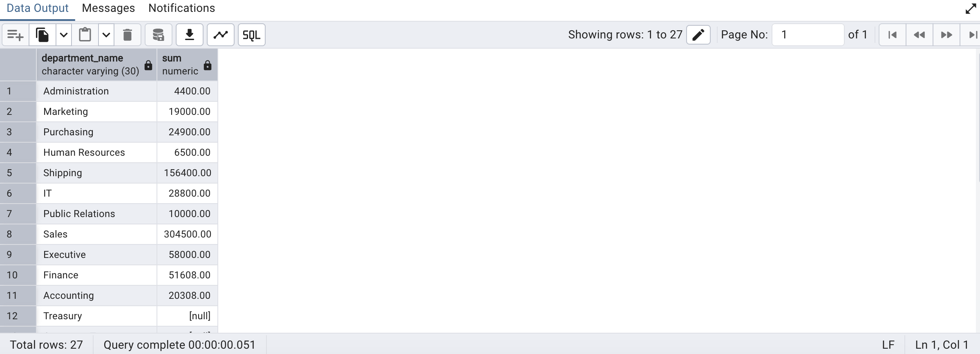
Task: Switch to the Messages tab
Action: [108, 8]
